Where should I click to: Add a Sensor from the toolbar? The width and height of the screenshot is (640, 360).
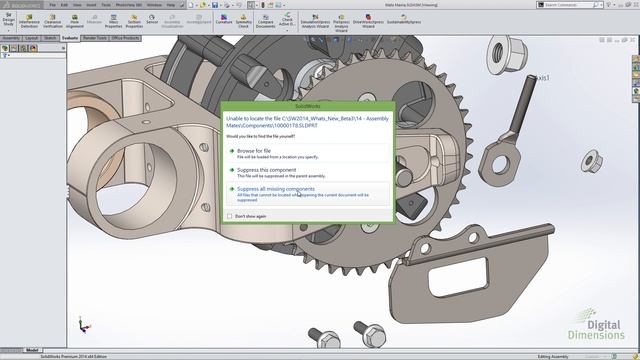[152, 19]
